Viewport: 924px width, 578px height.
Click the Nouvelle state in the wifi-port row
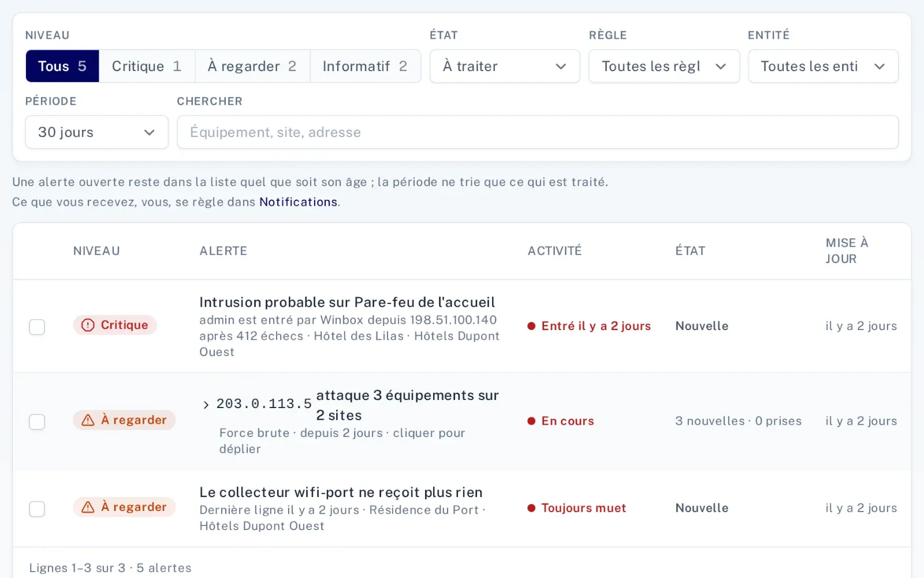(x=702, y=508)
